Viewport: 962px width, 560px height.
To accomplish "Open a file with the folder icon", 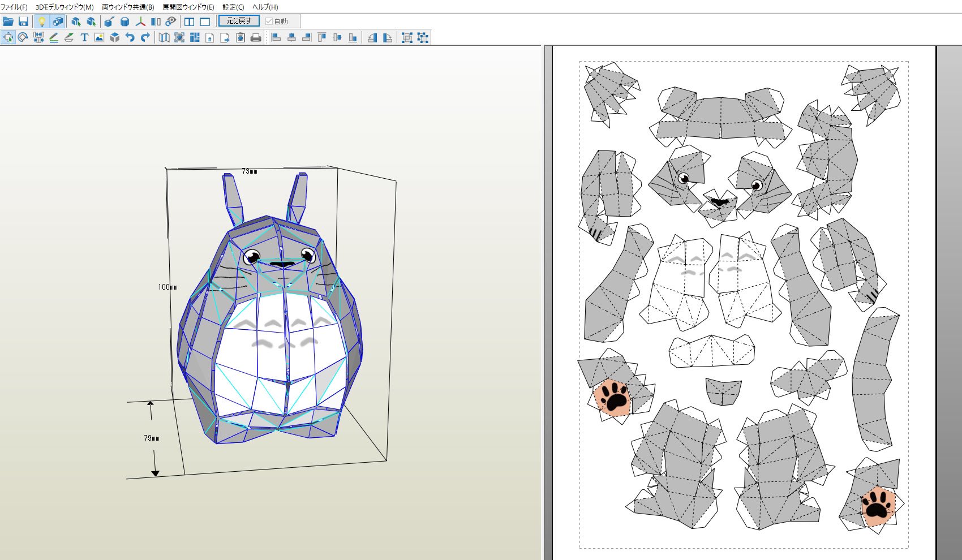I will [8, 21].
